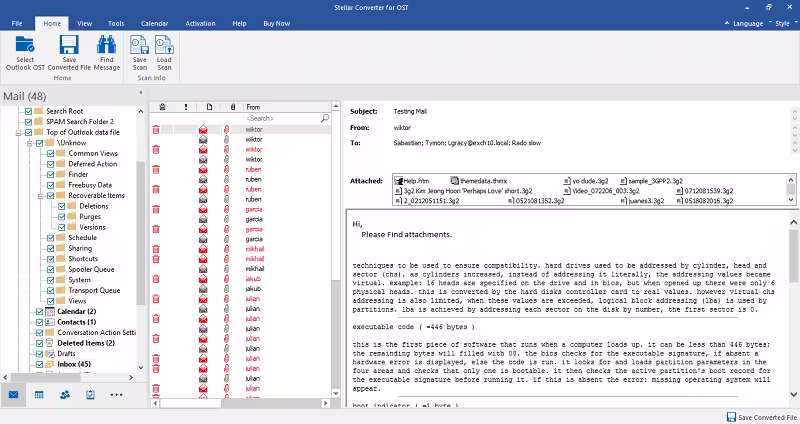Uncheck Search Root folder checkbox

[29, 111]
